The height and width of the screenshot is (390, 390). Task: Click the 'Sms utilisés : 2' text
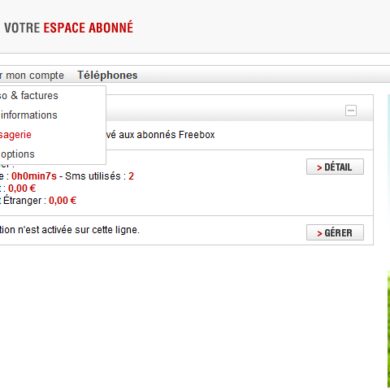[x=99, y=176]
